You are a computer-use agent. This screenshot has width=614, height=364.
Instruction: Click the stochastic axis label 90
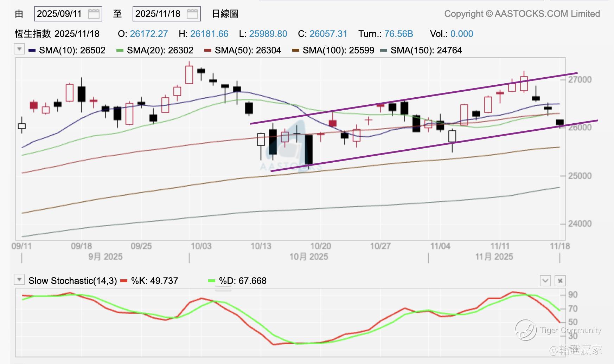coord(573,294)
